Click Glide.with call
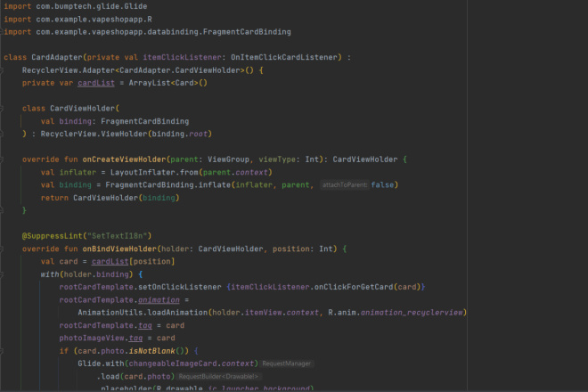Viewport: 588px width, 392px height. click(101, 363)
